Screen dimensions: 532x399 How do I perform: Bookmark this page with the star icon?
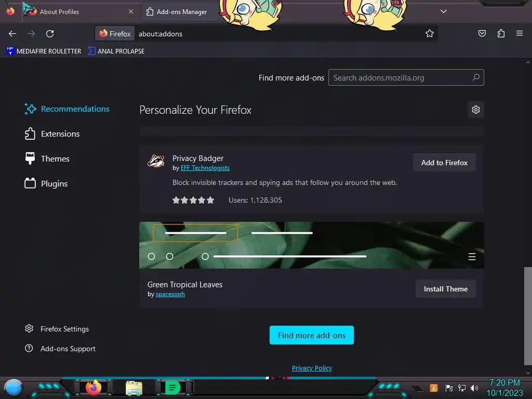point(430,33)
